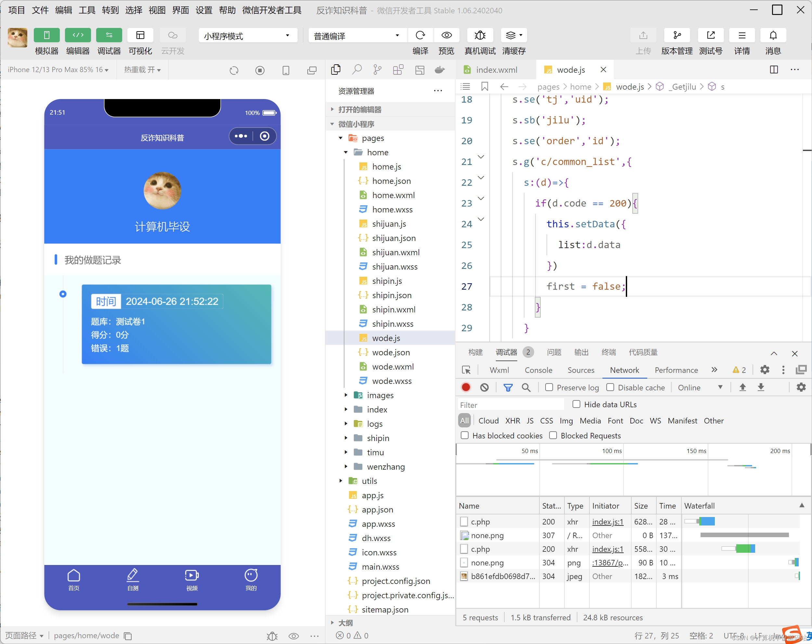This screenshot has width=812, height=644.
Task: Open the 工具 menu
Action: (x=87, y=10)
